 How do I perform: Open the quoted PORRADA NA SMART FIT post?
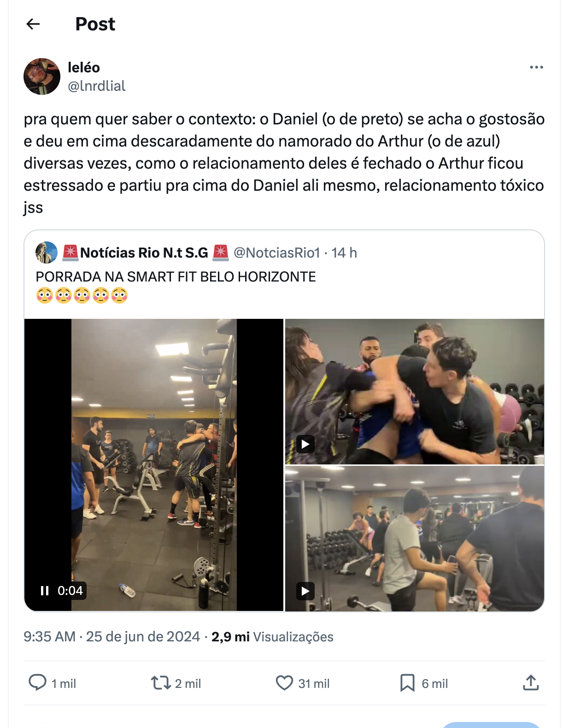(x=176, y=277)
